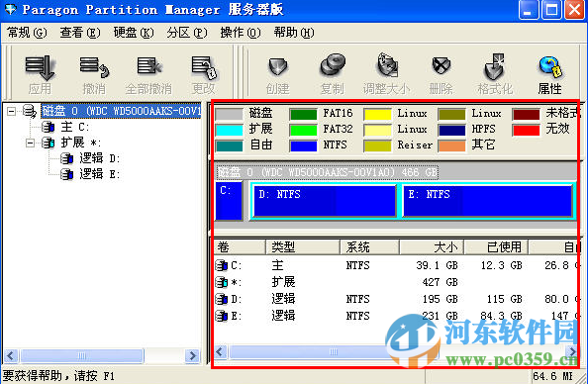This screenshot has width=588, height=384.
Task: Open the 分区(P) menu
Action: pos(187,33)
